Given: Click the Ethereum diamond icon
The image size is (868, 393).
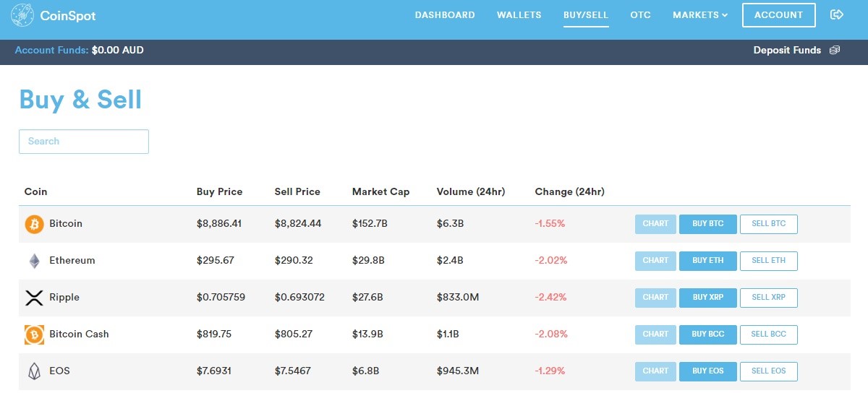Looking at the screenshot, I should pyautogui.click(x=34, y=261).
